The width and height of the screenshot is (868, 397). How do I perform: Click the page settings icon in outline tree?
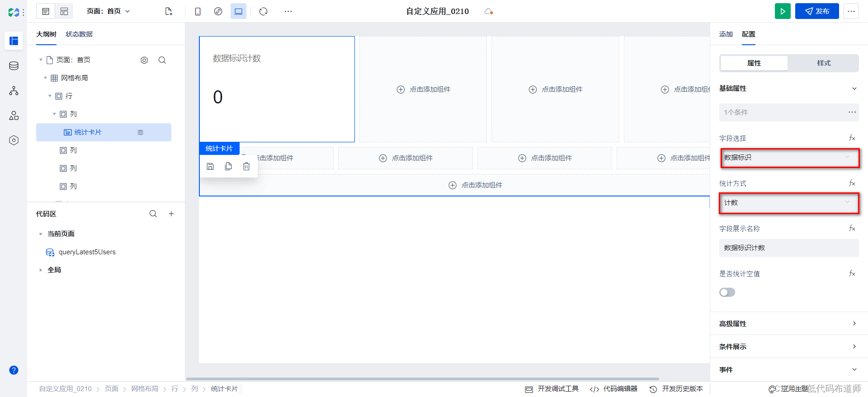click(144, 60)
